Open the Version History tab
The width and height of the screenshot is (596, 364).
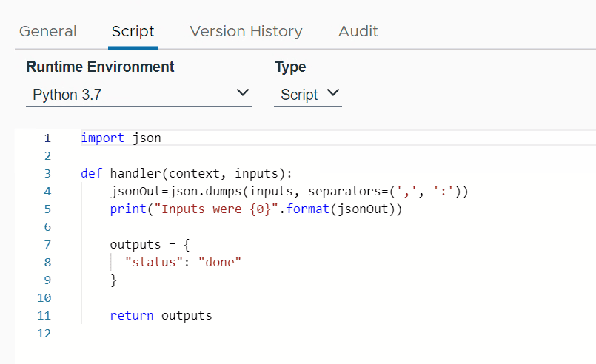coord(246,31)
